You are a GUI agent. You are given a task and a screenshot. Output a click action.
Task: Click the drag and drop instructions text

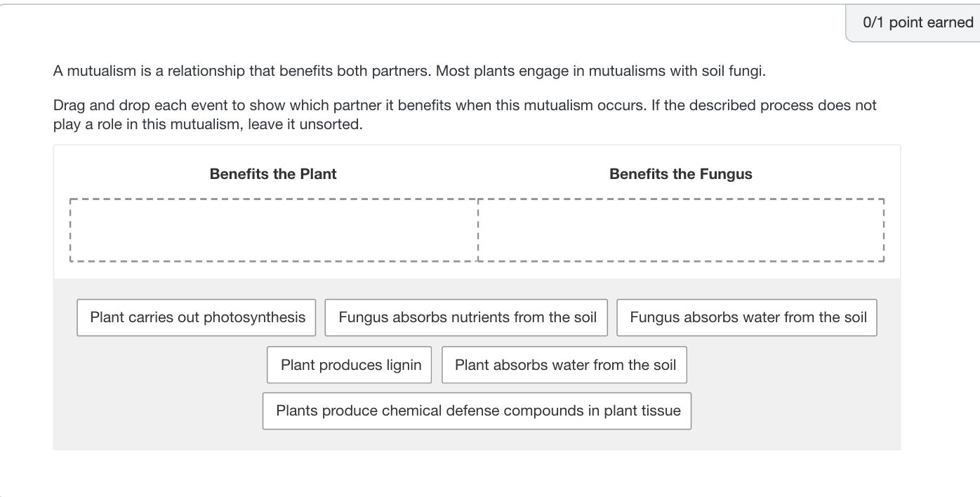[463, 114]
